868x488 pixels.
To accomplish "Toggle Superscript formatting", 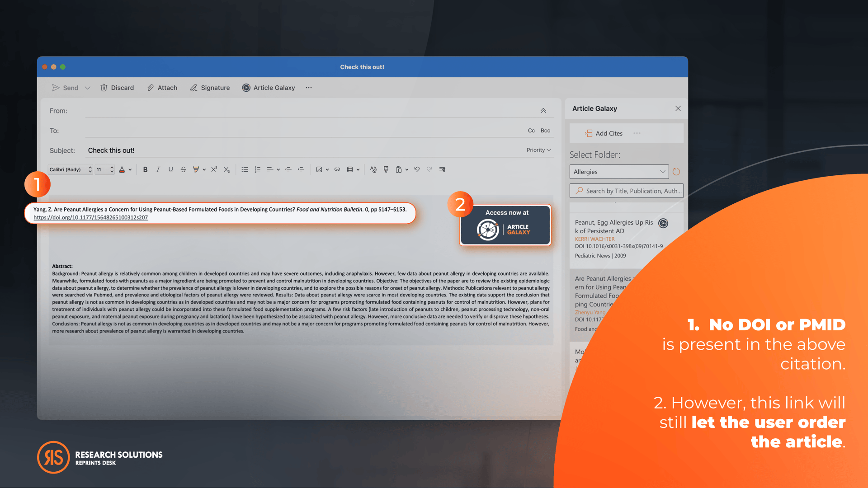I will click(214, 169).
